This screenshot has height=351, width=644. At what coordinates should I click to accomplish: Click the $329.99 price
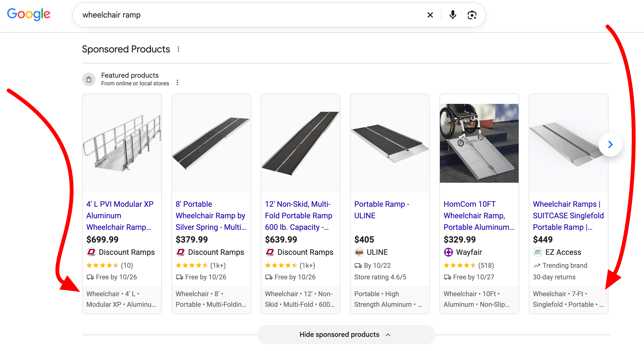pyautogui.click(x=460, y=239)
